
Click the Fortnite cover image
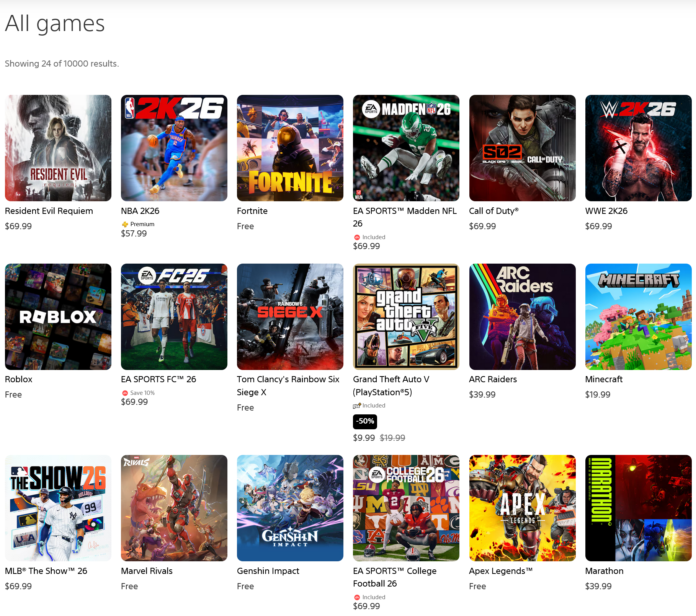coord(290,148)
